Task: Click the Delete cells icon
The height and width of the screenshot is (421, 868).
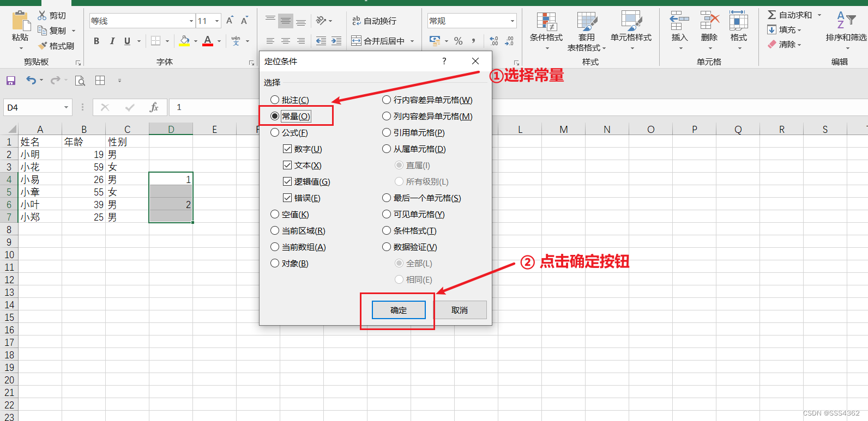Action: [709, 21]
